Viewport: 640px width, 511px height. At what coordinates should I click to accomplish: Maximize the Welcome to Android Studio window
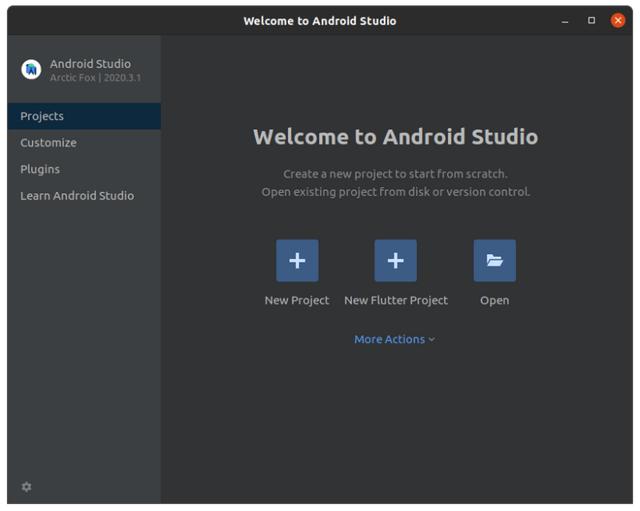coord(591,20)
